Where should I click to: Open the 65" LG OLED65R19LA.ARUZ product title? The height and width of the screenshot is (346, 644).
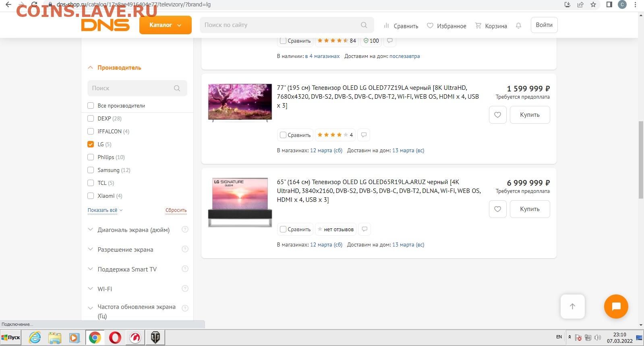pyautogui.click(x=379, y=191)
